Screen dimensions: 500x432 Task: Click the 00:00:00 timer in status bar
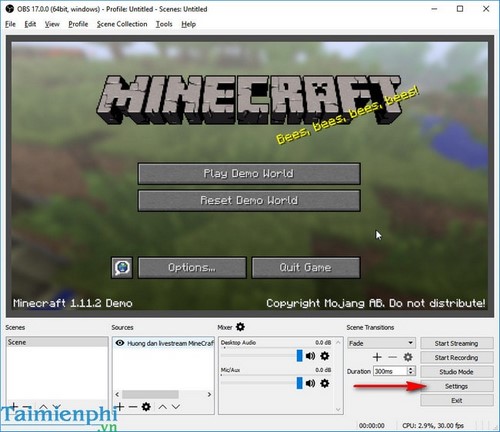pyautogui.click(x=372, y=426)
